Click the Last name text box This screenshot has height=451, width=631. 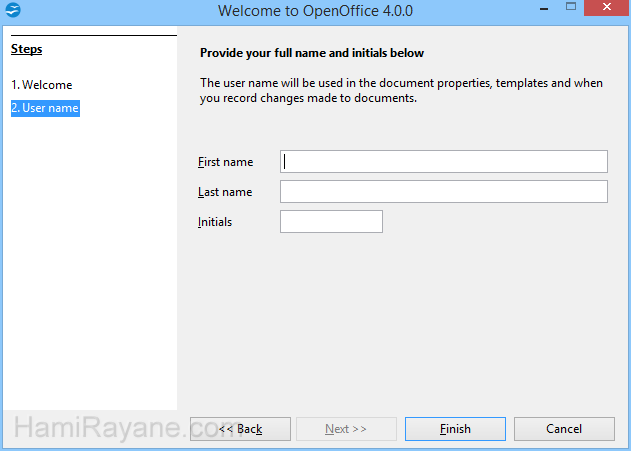point(444,192)
